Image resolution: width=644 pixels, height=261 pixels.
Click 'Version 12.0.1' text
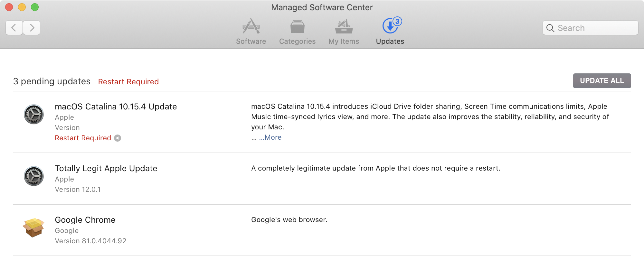click(x=78, y=190)
